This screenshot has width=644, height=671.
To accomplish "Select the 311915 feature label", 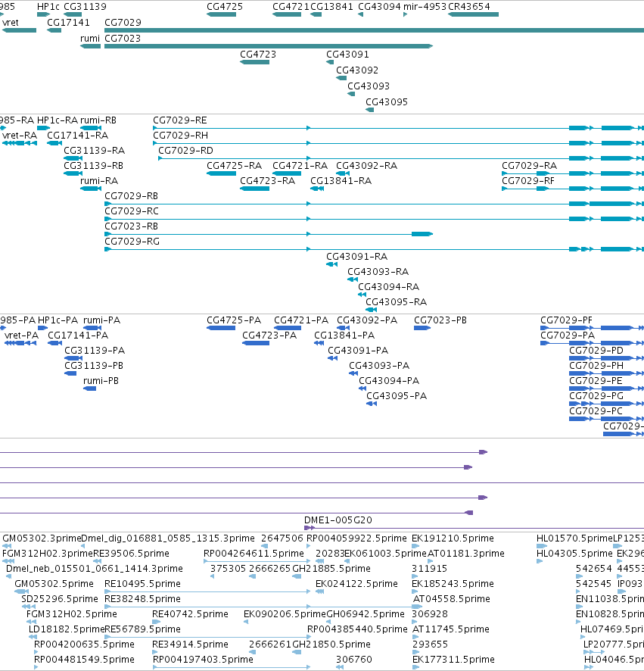I will [x=429, y=569].
